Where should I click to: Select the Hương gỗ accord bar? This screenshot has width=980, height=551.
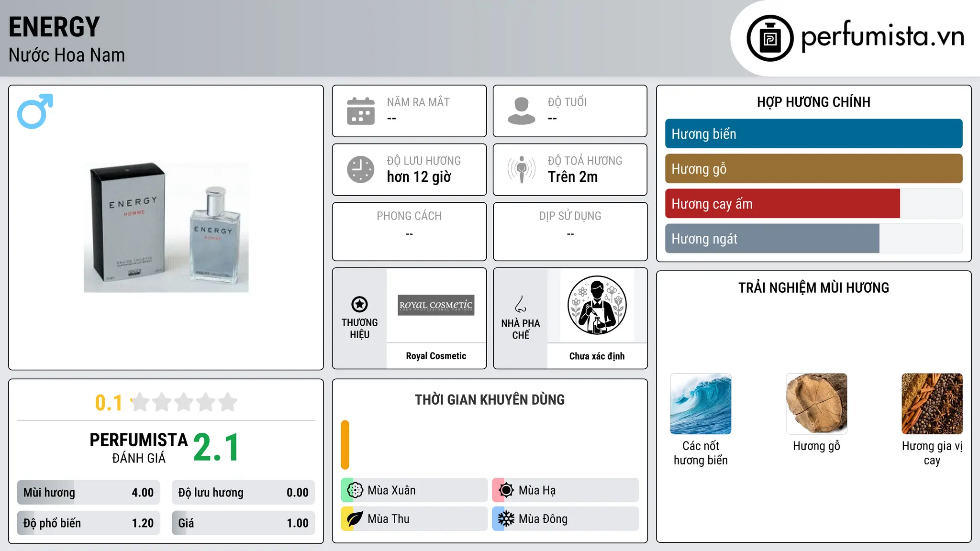(x=813, y=169)
